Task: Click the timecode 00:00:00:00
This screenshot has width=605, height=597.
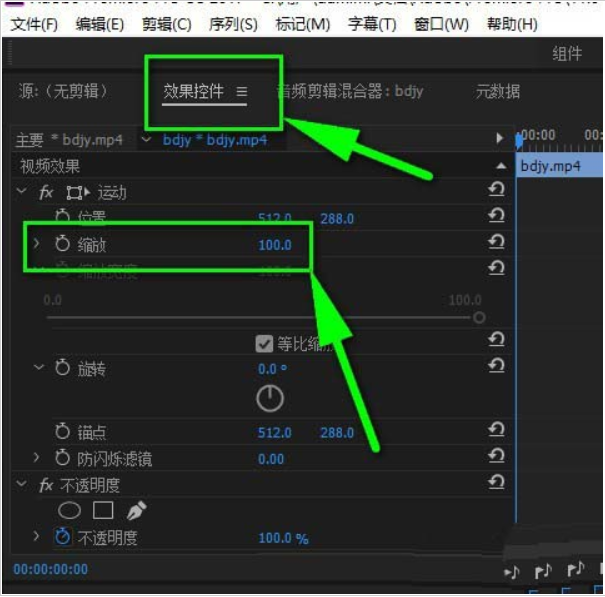Action: click(51, 569)
